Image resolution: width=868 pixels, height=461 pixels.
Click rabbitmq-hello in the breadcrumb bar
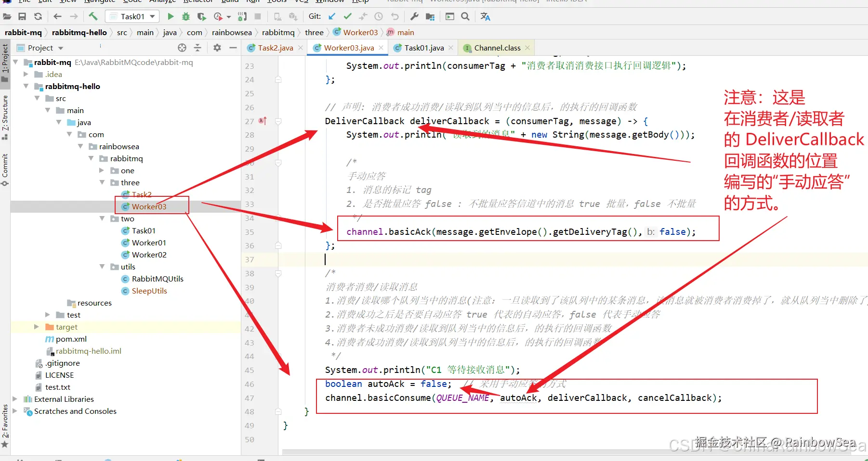click(x=79, y=32)
